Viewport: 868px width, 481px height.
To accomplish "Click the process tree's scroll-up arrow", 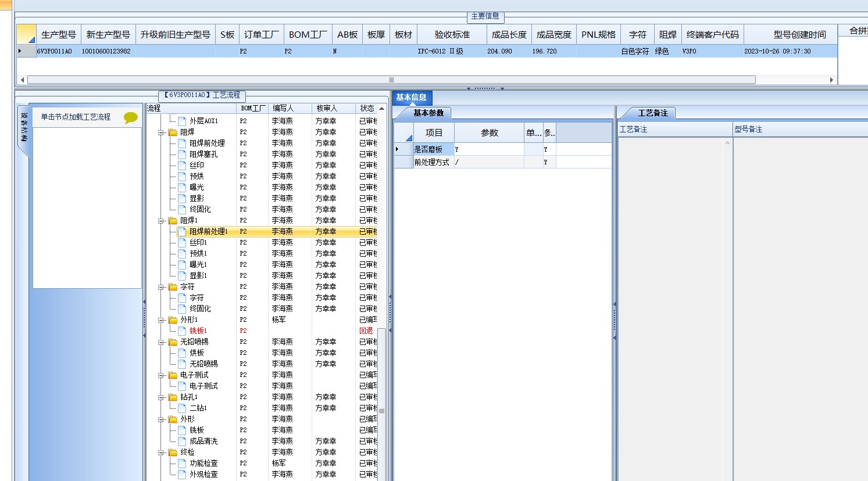I will pos(381,108).
